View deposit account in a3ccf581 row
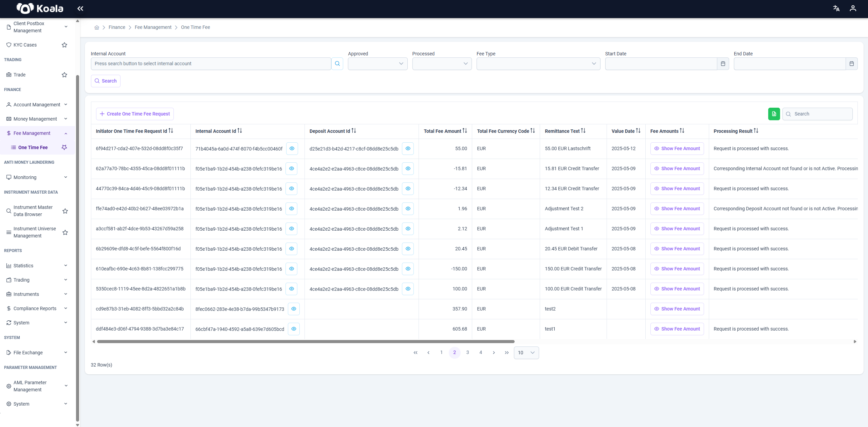The height and width of the screenshot is (427, 868). click(x=408, y=229)
